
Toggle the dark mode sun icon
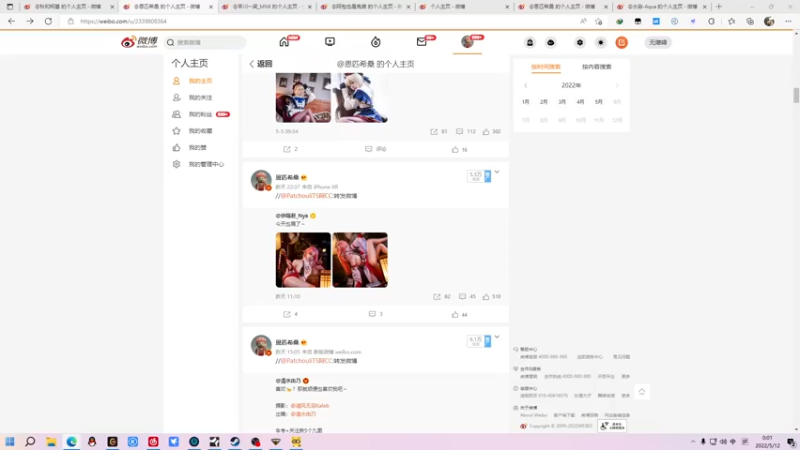pos(601,42)
